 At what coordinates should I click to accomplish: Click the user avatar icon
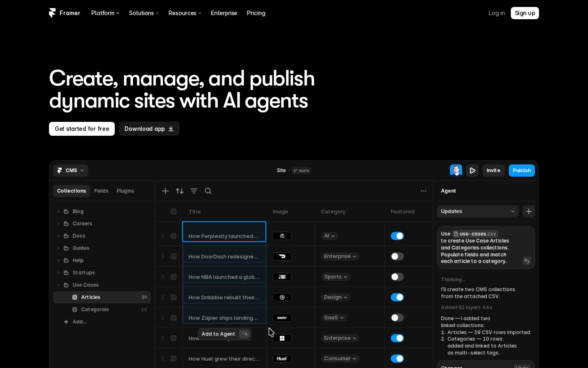pyautogui.click(x=456, y=171)
